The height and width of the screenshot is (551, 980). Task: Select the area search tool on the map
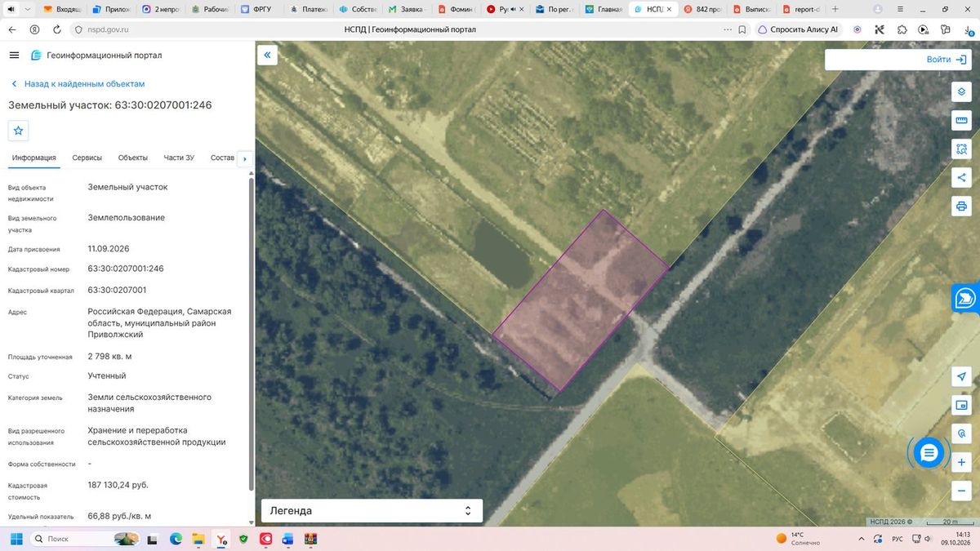(961, 149)
